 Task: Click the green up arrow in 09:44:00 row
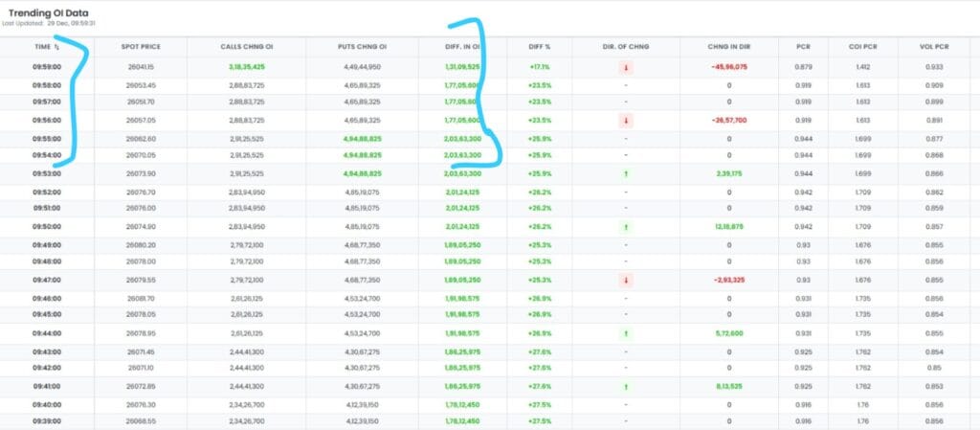625,332
